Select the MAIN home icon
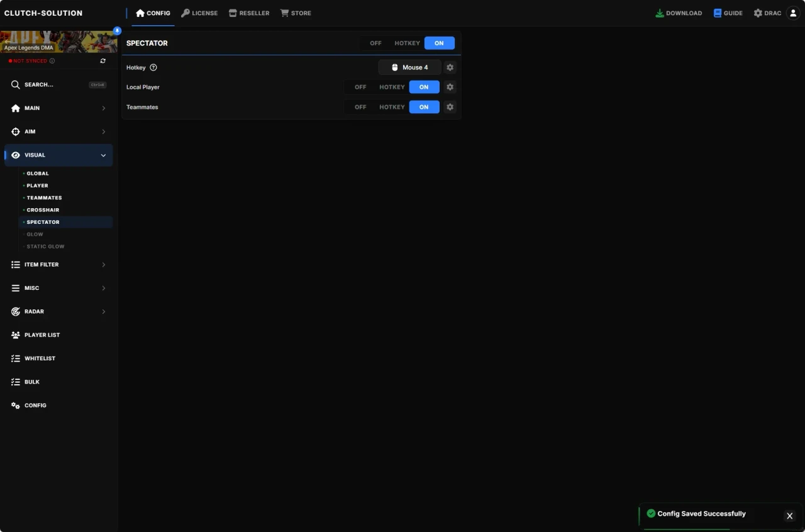This screenshot has height=532, width=805. point(14,108)
